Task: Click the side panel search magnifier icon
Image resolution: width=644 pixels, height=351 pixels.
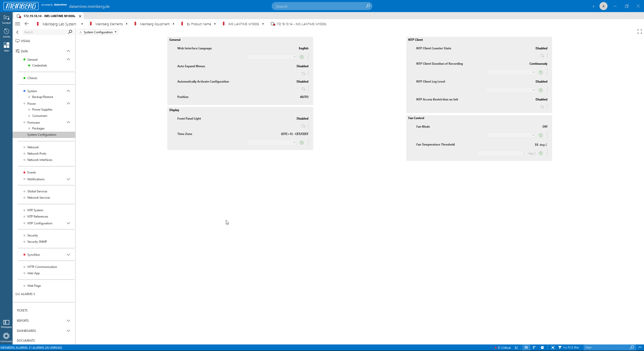Action: click(70, 32)
